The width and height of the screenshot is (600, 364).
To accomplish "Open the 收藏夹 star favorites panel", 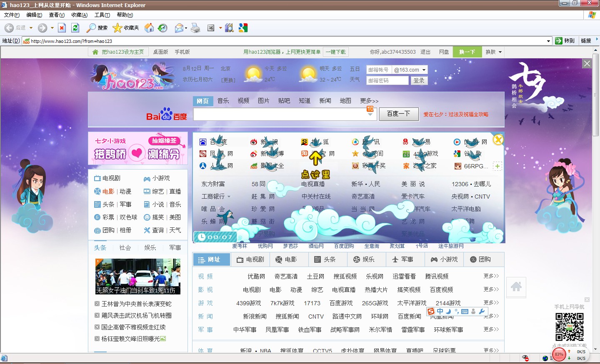I will coord(126,28).
